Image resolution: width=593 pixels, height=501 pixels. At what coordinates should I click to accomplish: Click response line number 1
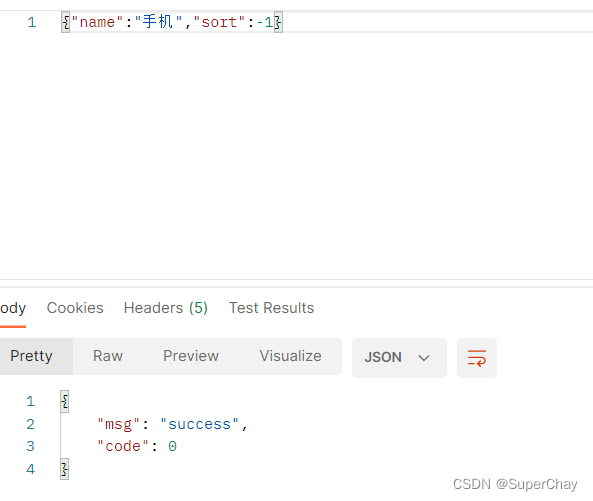click(x=31, y=401)
